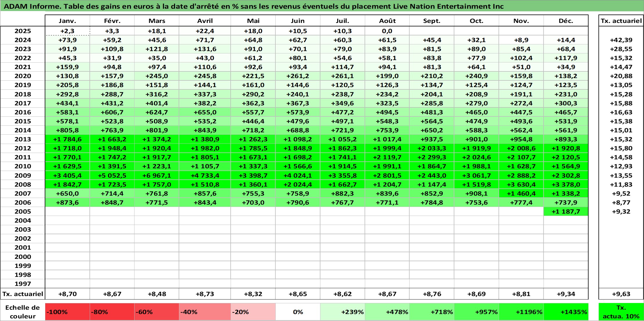
Task: Select the 2013 row label
Action: (23, 139)
